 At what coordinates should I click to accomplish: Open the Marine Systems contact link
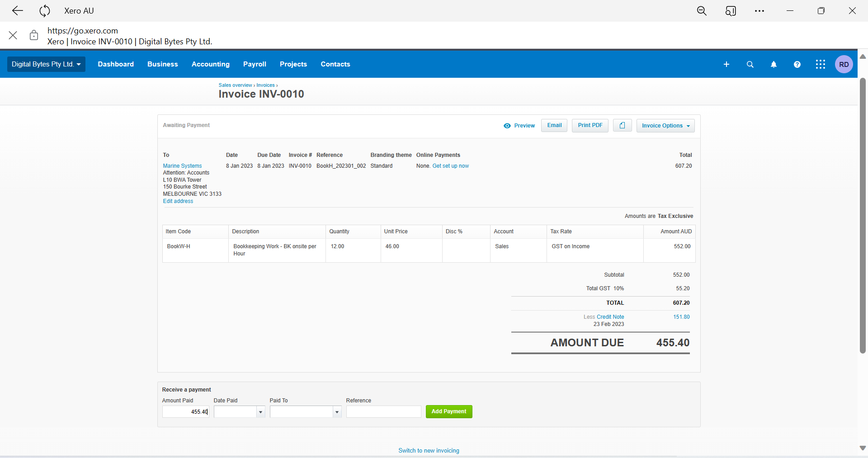click(x=182, y=166)
